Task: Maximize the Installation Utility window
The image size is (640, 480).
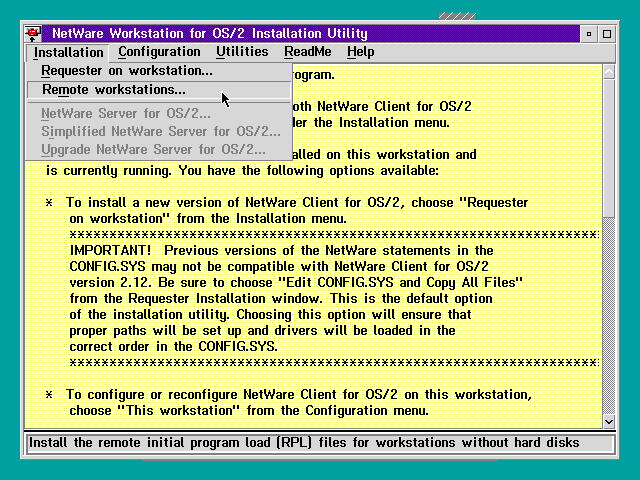Action: pyautogui.click(x=607, y=34)
